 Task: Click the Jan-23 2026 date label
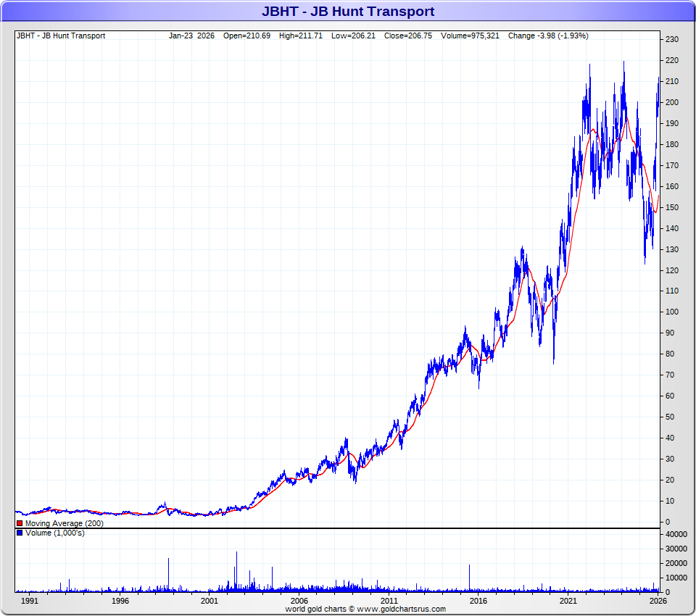(x=191, y=36)
